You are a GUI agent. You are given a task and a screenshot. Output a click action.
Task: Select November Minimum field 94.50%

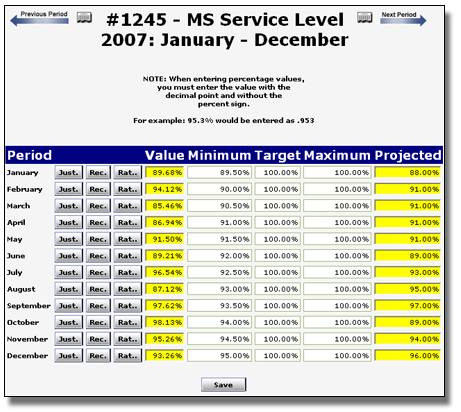(x=219, y=339)
